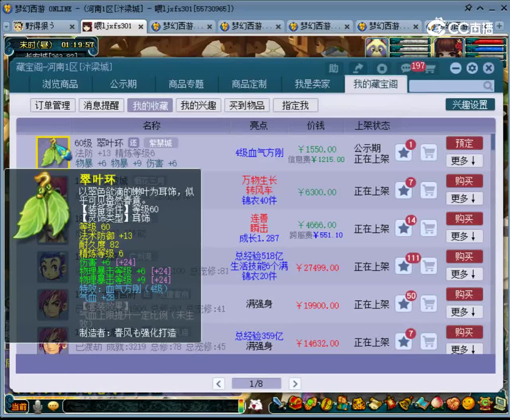Open shopping cart in header
The image size is (510, 420).
(430, 69)
